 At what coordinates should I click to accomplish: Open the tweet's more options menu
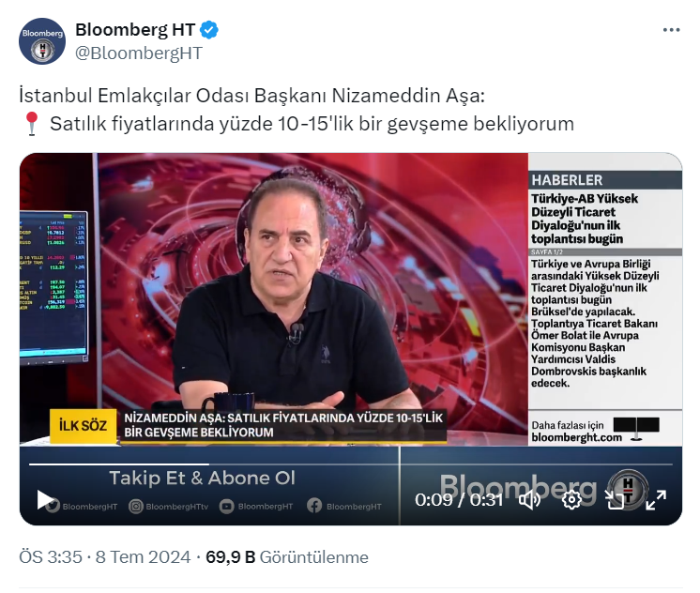(x=671, y=30)
